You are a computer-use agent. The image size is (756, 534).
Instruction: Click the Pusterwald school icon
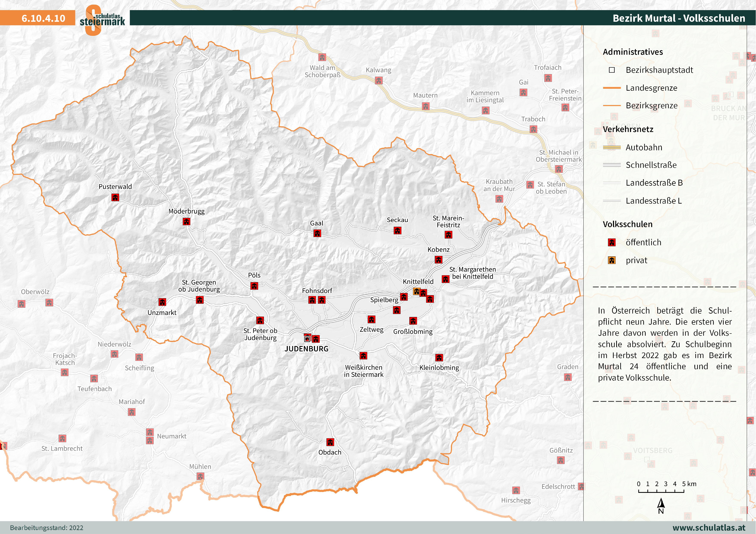coord(115,197)
